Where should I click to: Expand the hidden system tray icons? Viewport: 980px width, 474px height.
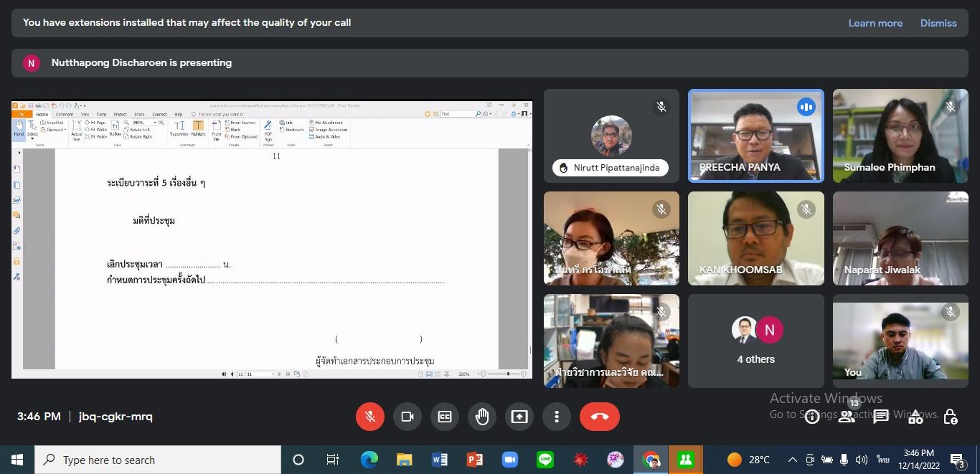click(792, 460)
